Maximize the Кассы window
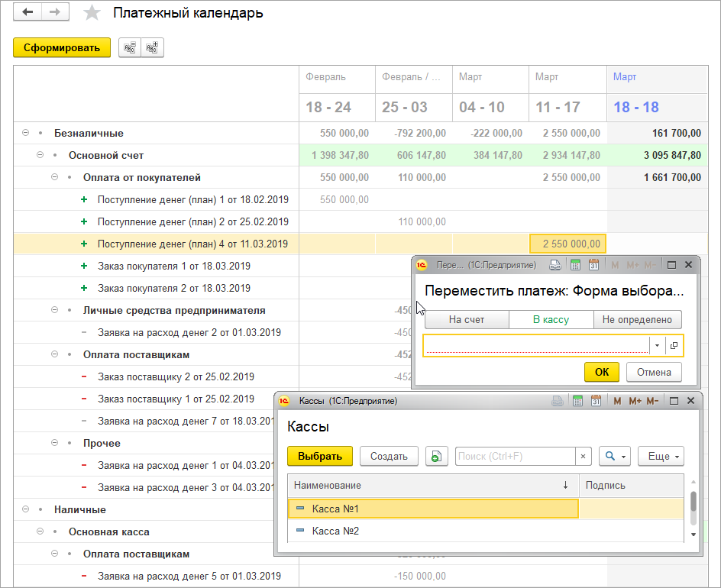Viewport: 721px width, 588px height. pyautogui.click(x=674, y=401)
